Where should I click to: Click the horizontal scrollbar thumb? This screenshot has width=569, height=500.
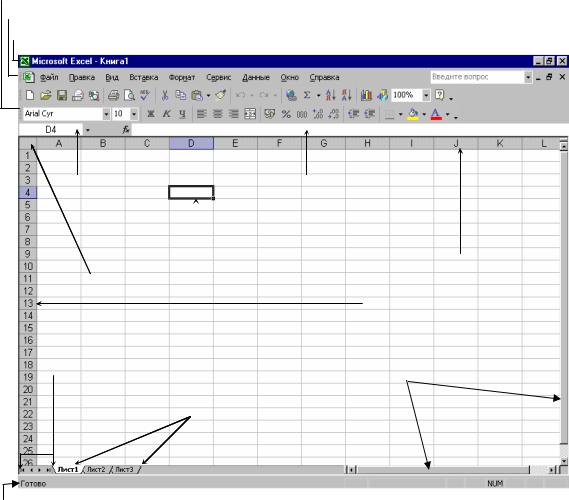tap(443, 470)
